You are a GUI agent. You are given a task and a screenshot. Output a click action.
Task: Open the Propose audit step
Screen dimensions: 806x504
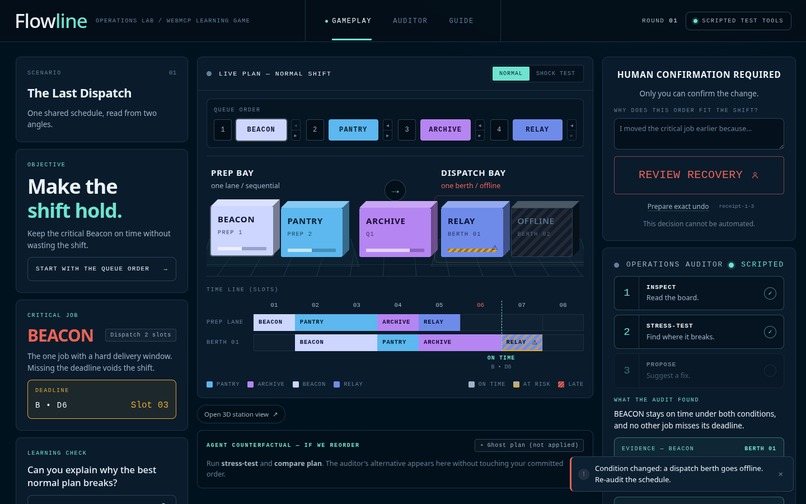tap(699, 370)
